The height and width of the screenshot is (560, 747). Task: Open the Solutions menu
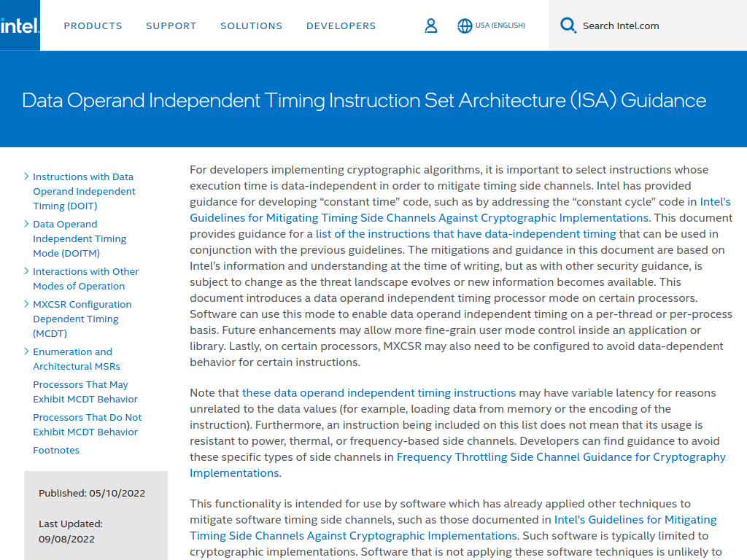[x=251, y=26]
